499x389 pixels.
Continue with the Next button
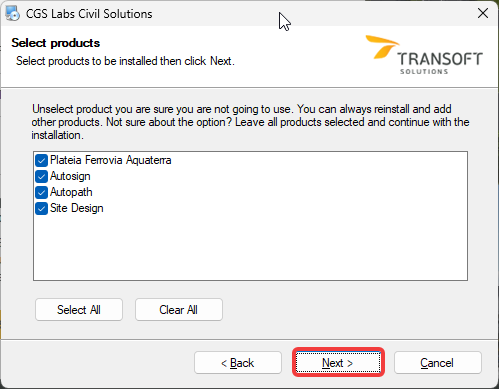pyautogui.click(x=338, y=363)
